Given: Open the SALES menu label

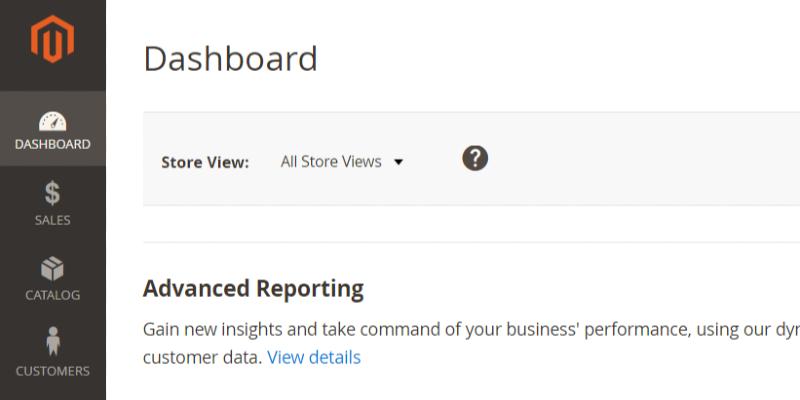Looking at the screenshot, I should [x=52, y=220].
